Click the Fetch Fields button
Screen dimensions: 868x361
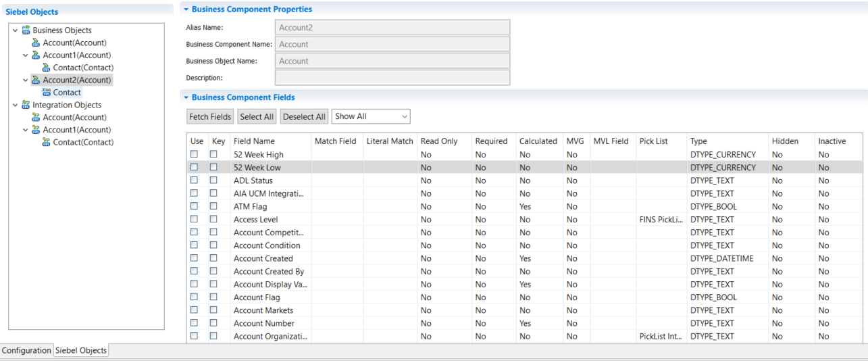tap(210, 116)
